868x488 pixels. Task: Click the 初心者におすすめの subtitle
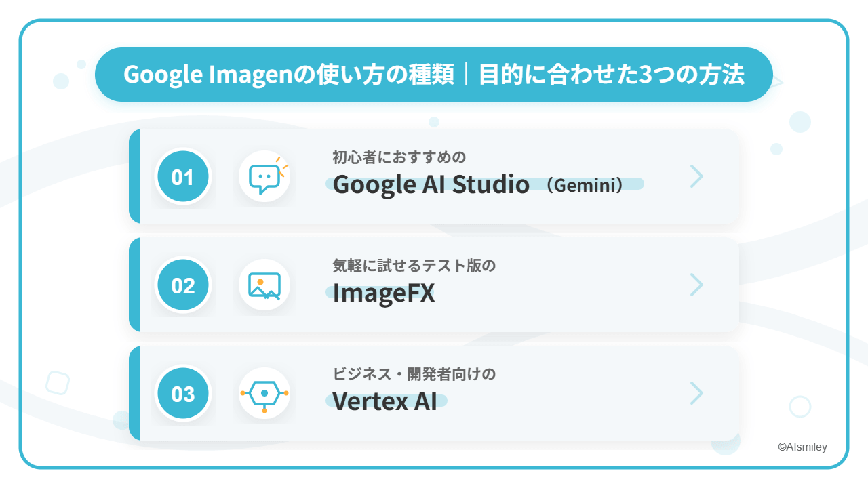tap(399, 158)
